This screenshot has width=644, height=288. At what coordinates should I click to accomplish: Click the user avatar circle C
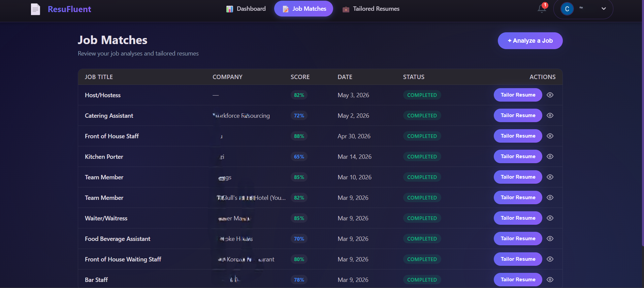click(x=567, y=9)
